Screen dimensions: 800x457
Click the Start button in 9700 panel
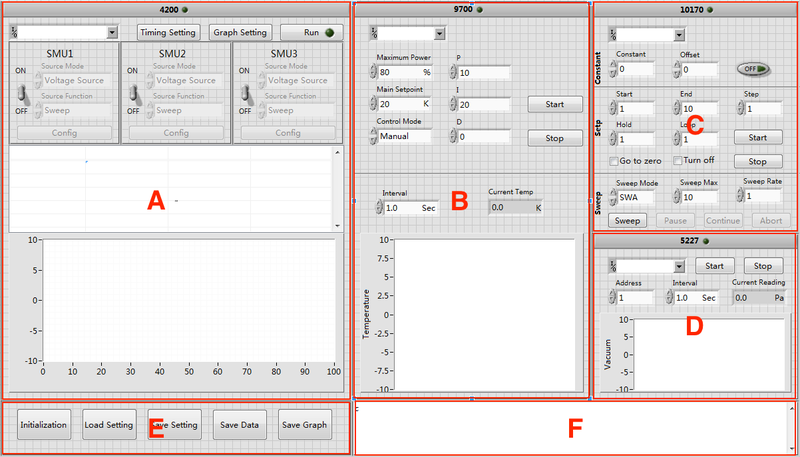[x=555, y=104]
